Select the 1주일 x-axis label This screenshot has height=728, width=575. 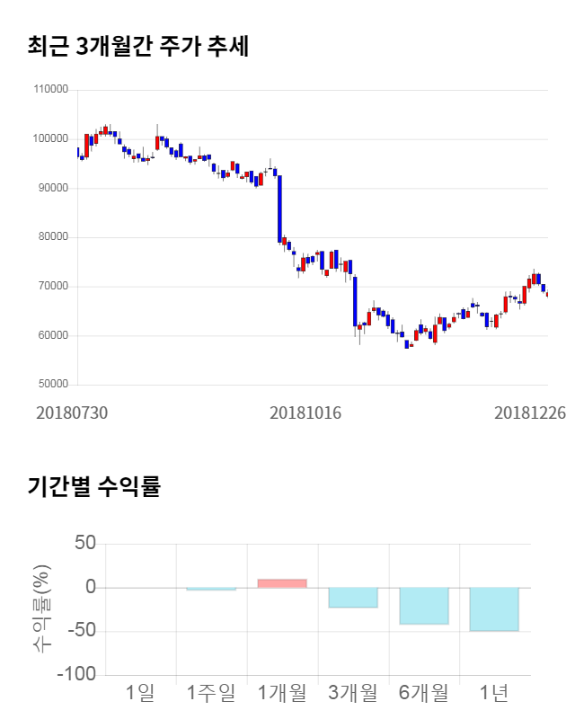pos(211,693)
